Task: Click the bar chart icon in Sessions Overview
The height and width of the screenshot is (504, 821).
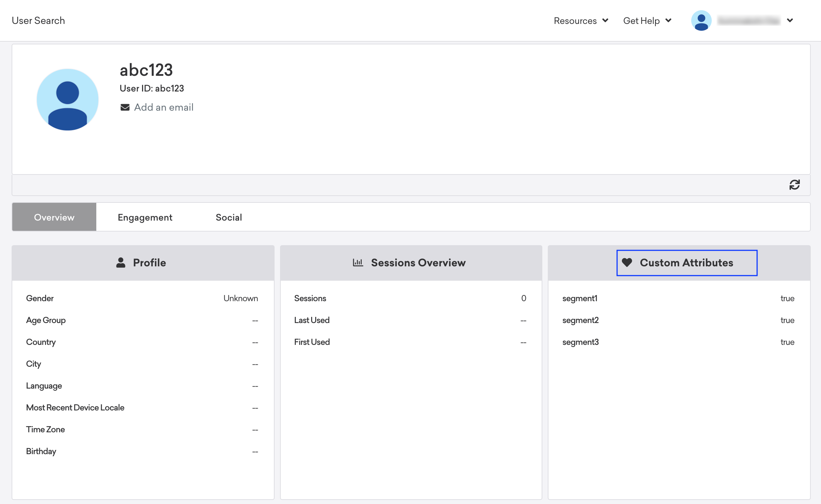Action: 358,263
